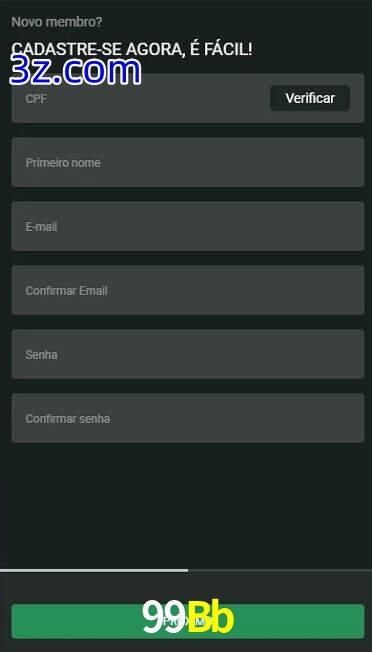Focus the CPF input field
Viewport: 372px width, 652px height.
[141, 98]
